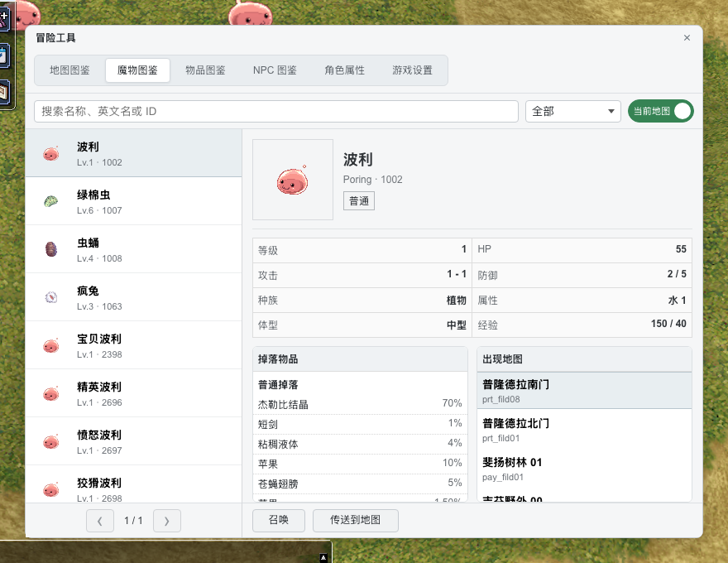Close the 冒险工具 dialog
The image size is (728, 563).
coord(687,37)
